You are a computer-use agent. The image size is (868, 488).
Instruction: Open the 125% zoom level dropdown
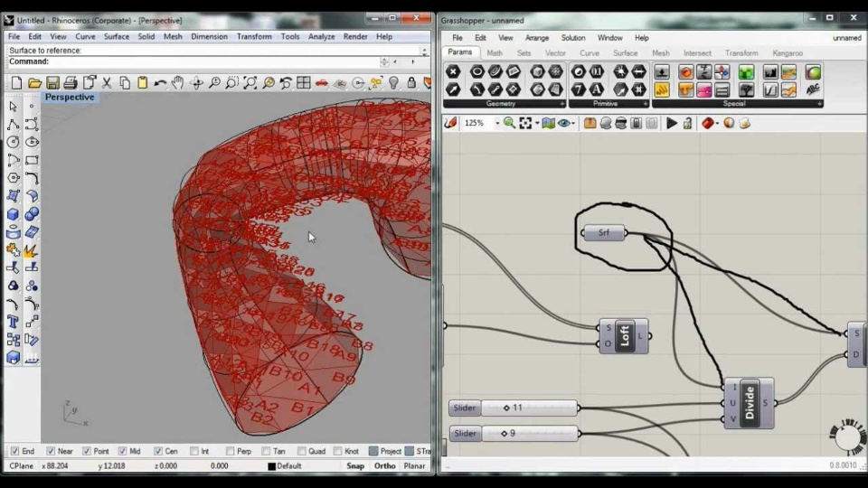pos(497,124)
